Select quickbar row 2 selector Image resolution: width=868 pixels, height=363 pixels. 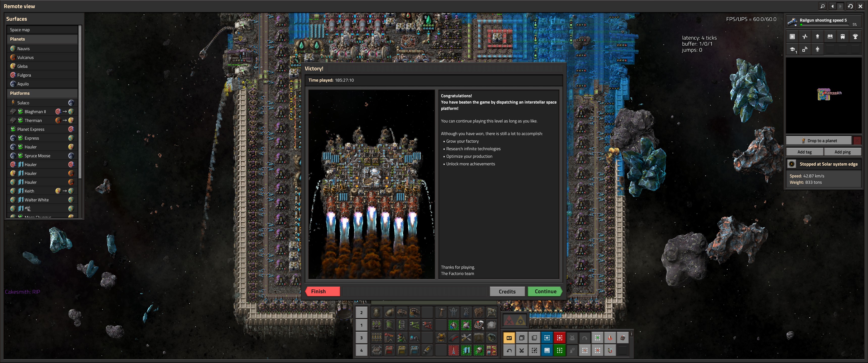361,313
